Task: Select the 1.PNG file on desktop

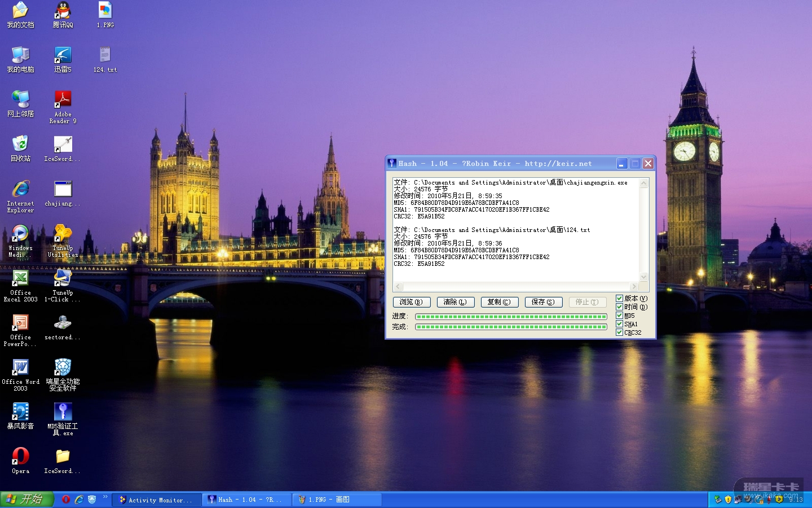Action: click(105, 15)
